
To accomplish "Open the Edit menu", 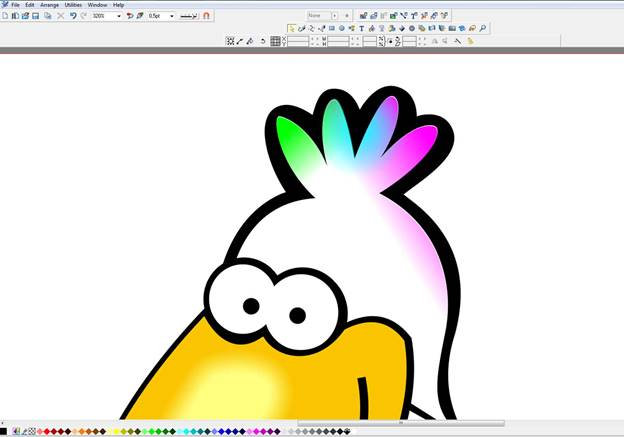I will pos(30,5).
